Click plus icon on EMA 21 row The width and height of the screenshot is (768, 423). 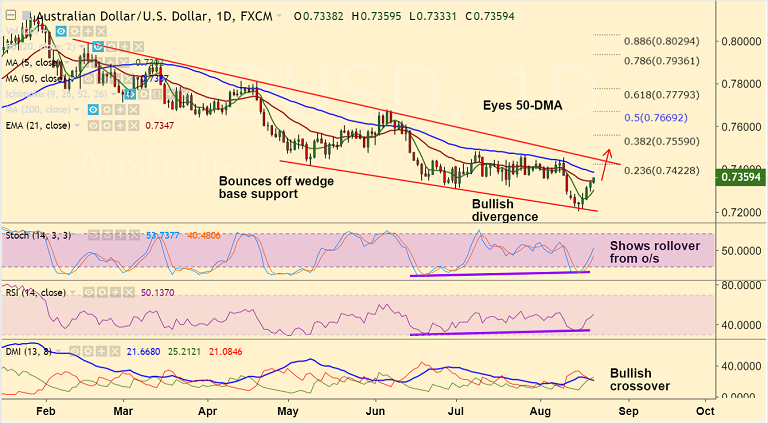[120, 126]
